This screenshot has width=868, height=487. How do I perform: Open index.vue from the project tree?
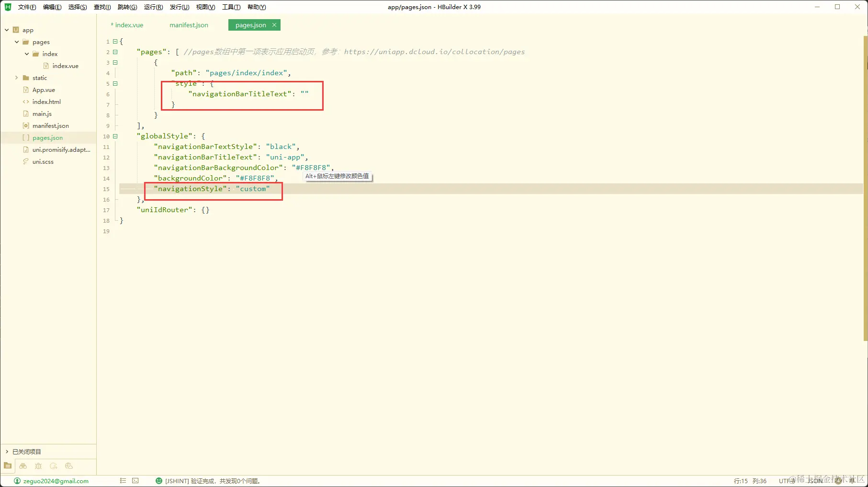(65, 66)
